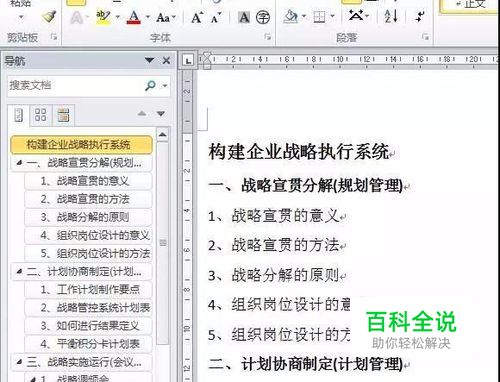
Task: Select 2、战略宣贯的方法 in navigation
Action: pos(88,199)
